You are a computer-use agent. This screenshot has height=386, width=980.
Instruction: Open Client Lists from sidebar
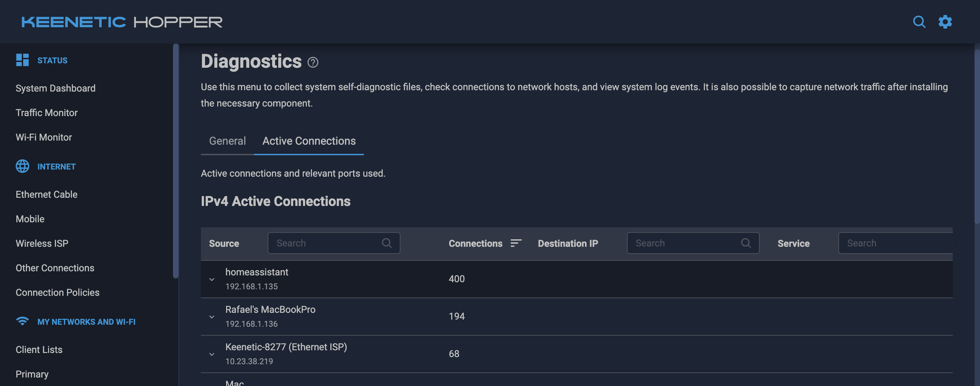(39, 350)
